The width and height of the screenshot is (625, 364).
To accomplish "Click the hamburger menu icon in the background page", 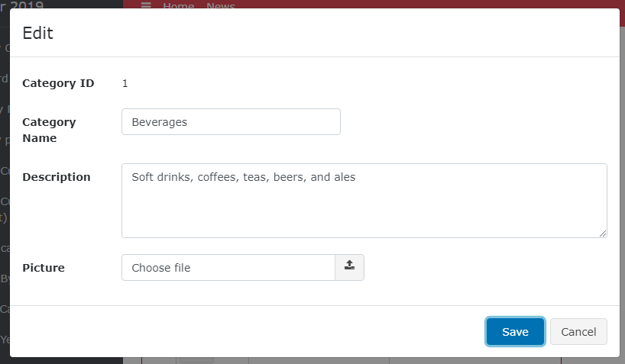I will click(146, 5).
